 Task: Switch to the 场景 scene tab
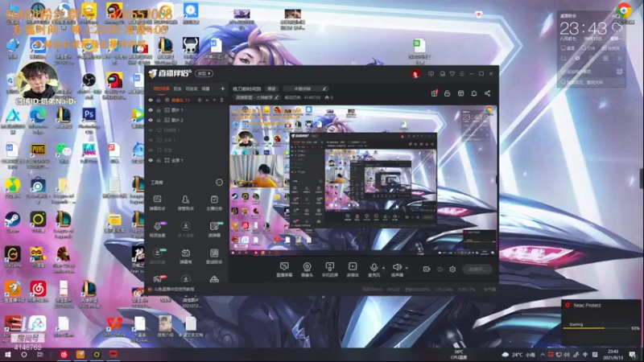point(206,88)
